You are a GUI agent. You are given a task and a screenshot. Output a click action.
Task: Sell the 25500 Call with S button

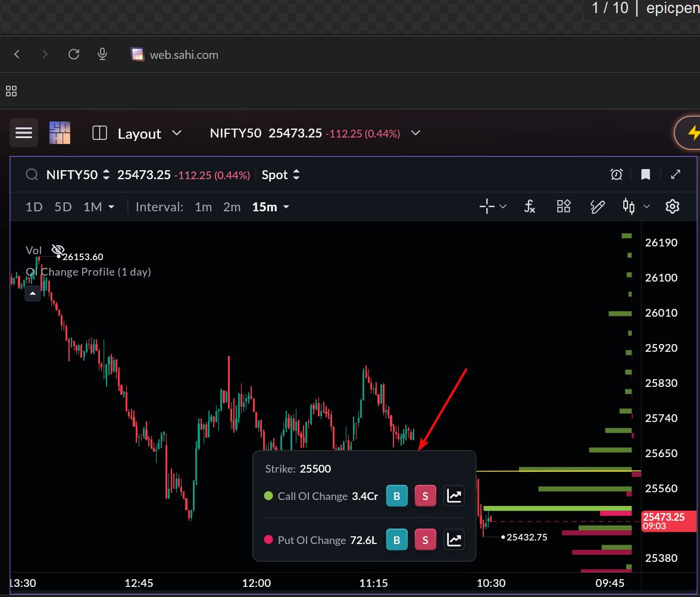click(425, 496)
